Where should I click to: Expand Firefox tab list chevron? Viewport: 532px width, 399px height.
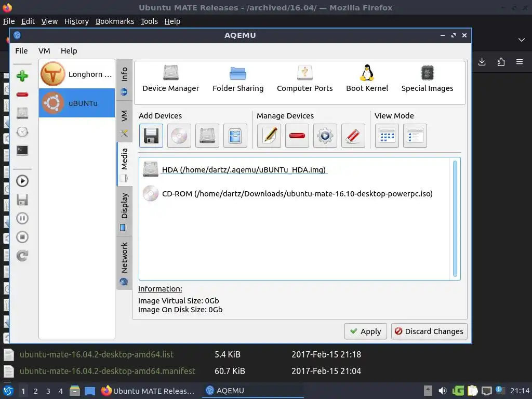coord(522,39)
